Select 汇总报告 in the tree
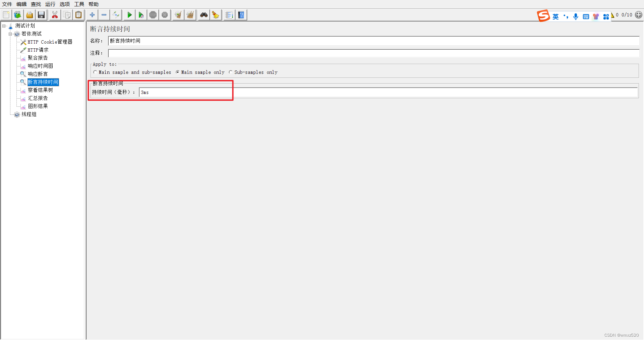Screen dimensions: 644x340 point(38,98)
